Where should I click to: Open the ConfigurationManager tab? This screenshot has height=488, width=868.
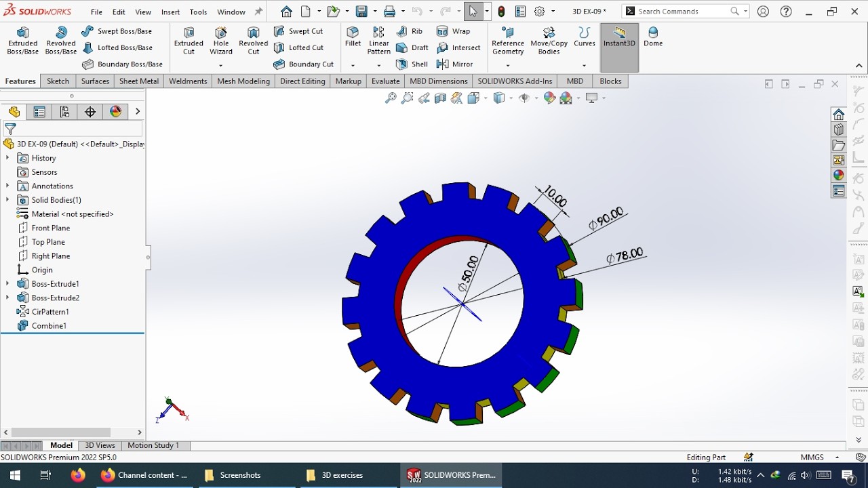click(x=65, y=112)
